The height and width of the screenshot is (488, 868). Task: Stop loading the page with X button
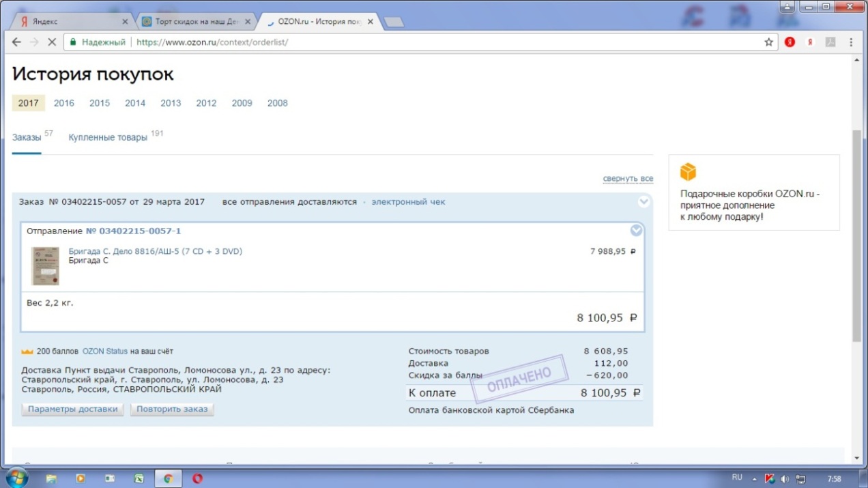coord(52,42)
